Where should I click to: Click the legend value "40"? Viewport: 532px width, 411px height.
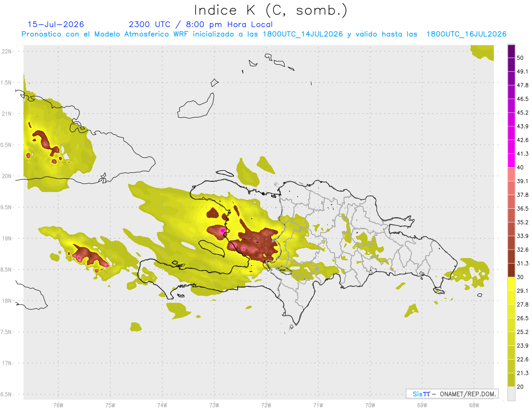tap(520, 167)
